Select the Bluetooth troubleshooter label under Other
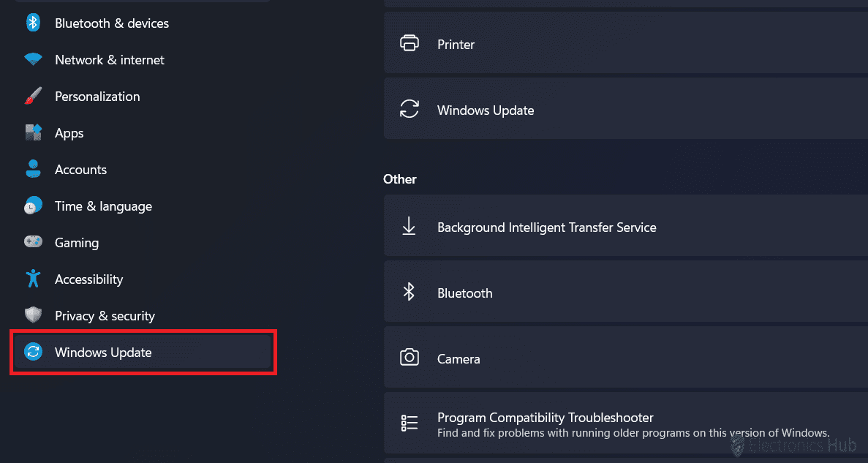The image size is (868, 463). point(464,293)
